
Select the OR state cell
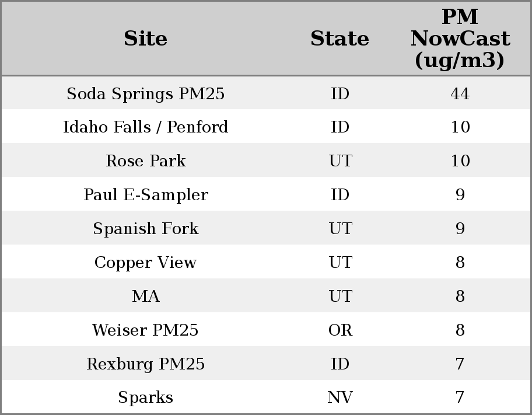[340, 330]
